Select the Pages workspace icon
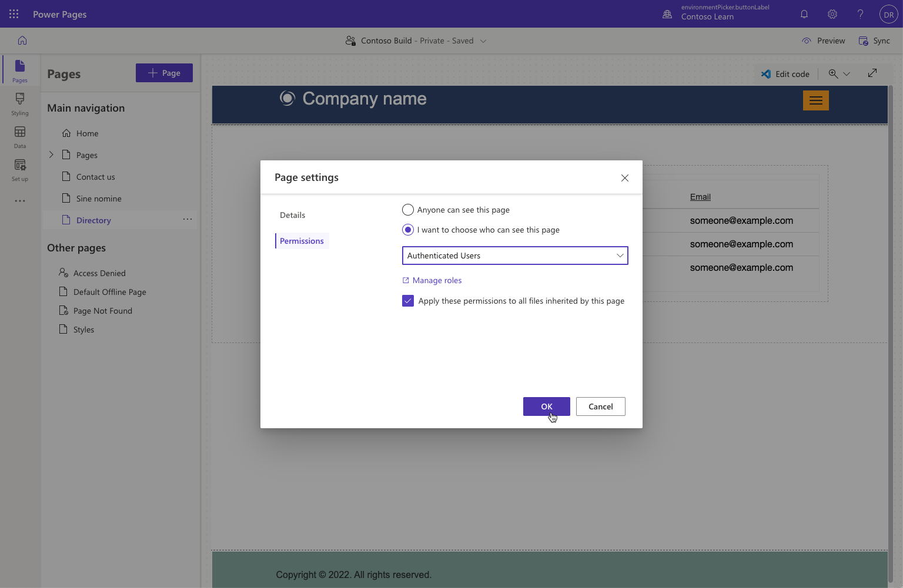 [19, 69]
